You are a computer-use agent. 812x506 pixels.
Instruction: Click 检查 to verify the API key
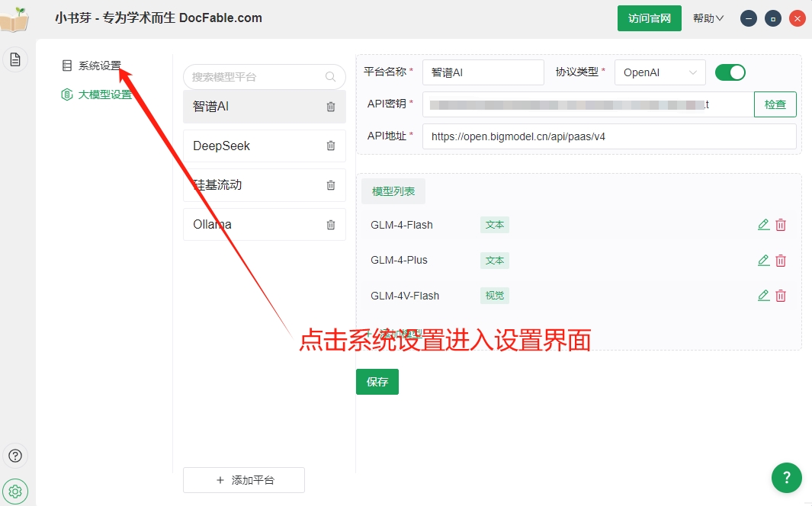(775, 104)
